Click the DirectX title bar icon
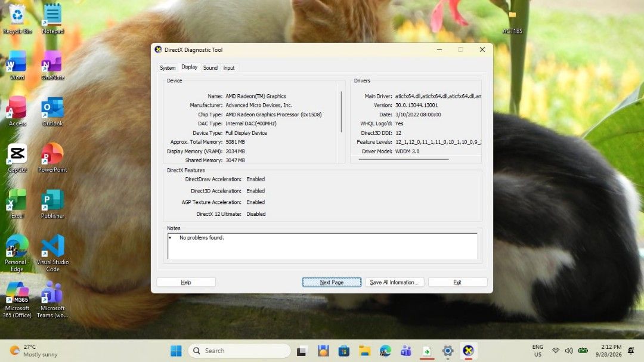 158,49
